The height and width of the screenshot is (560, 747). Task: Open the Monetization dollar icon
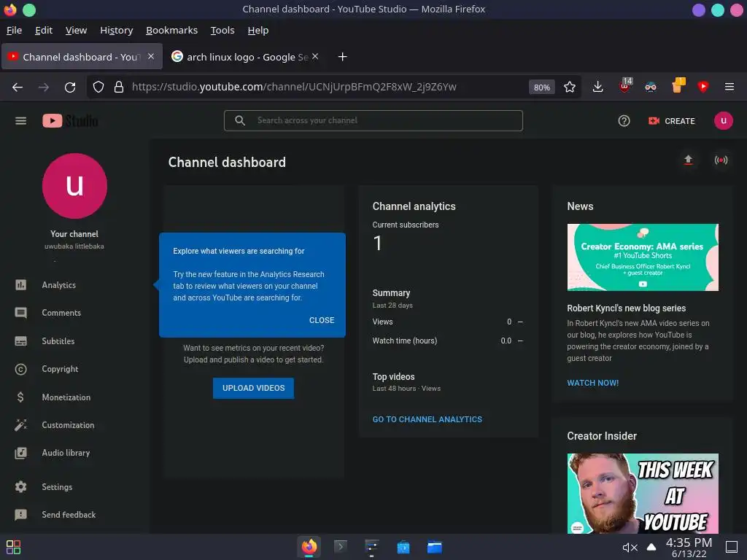point(20,397)
